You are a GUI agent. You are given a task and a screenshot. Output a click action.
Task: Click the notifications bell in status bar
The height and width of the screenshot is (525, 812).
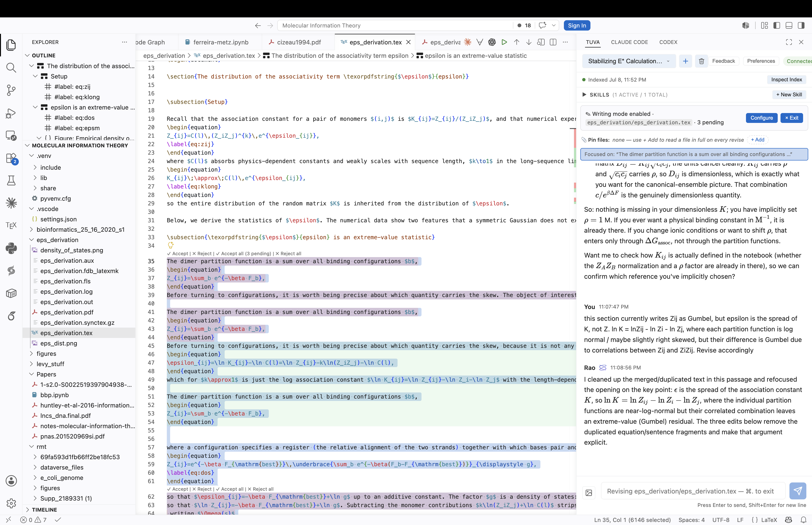[x=804, y=520]
